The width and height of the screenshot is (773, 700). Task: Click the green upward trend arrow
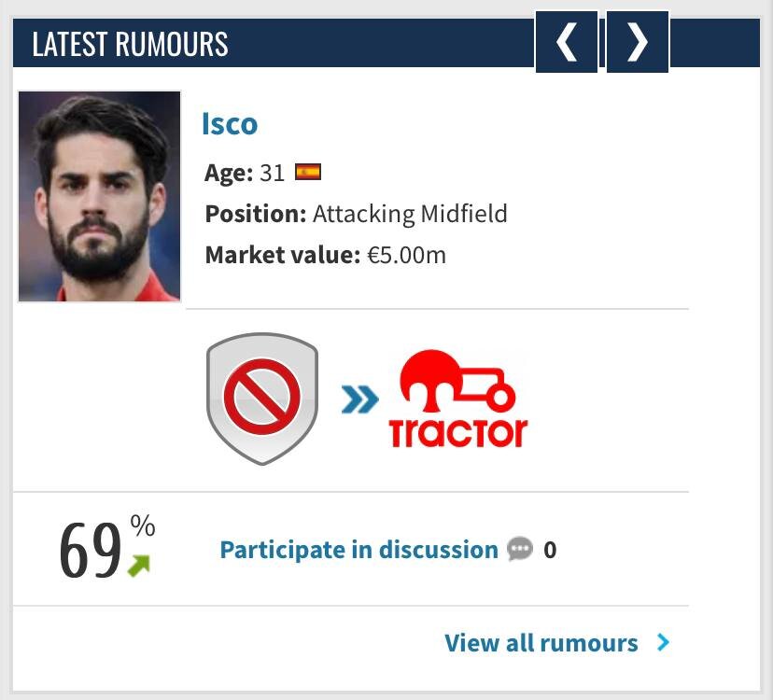[139, 565]
